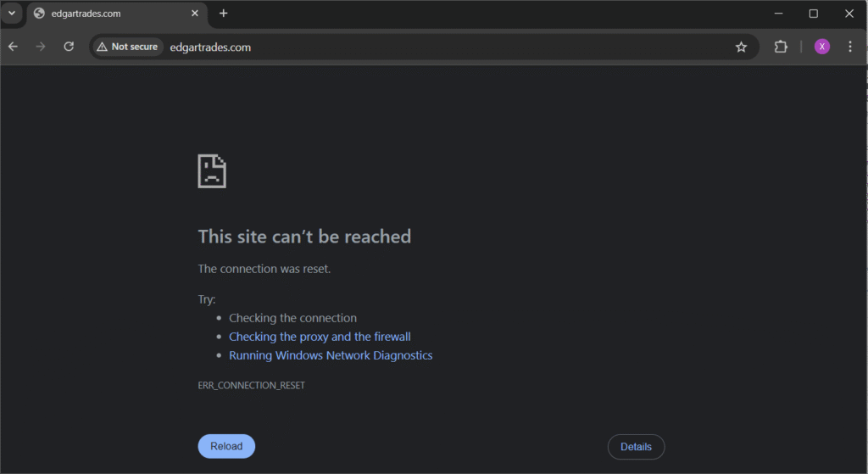
Task: Open the purple profile avatar
Action: 822,47
